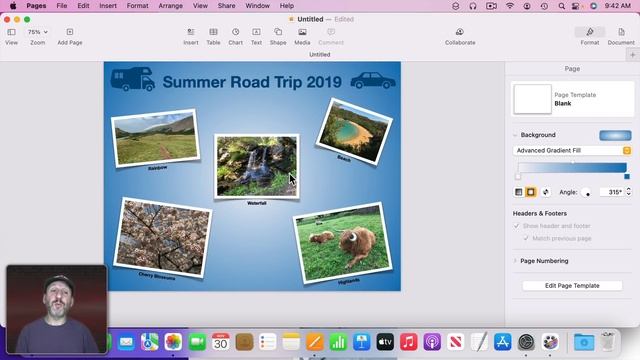The height and width of the screenshot is (360, 640).
Task: Open Notes app in the Dock
Action: coord(291,342)
